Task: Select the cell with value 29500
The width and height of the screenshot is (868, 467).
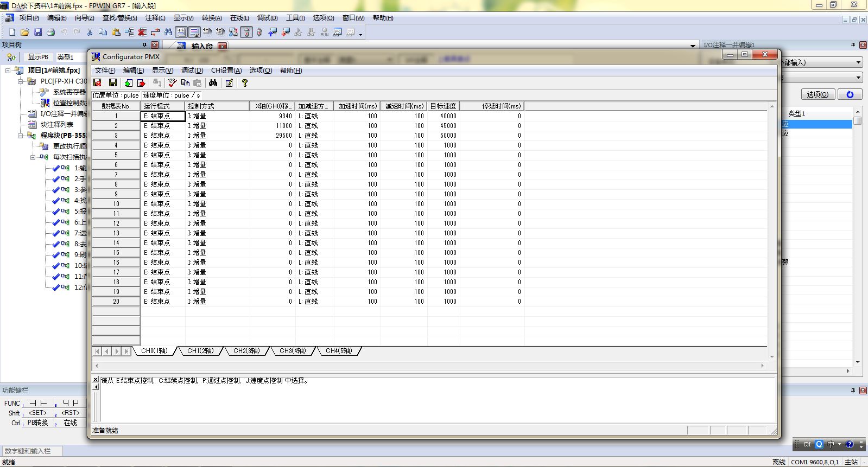Action: pyautogui.click(x=273, y=136)
